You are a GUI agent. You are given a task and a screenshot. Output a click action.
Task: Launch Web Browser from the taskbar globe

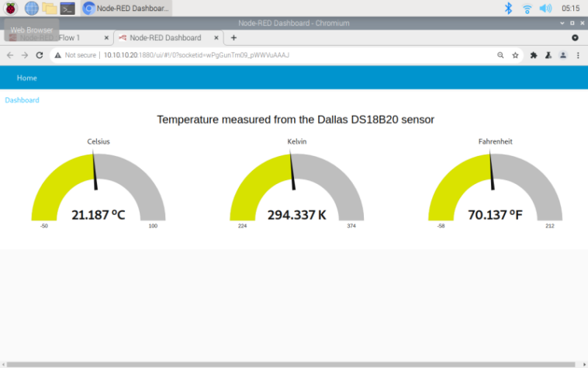point(32,8)
